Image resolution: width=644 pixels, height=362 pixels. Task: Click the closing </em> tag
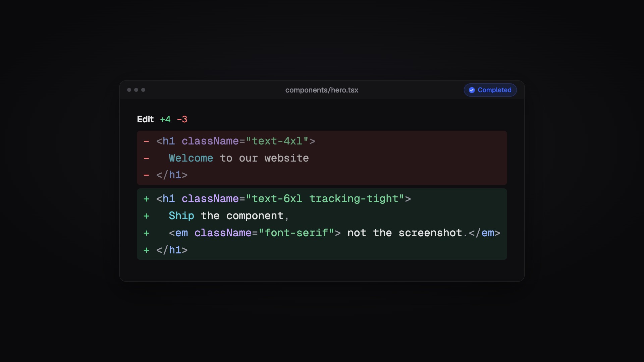coord(484,233)
